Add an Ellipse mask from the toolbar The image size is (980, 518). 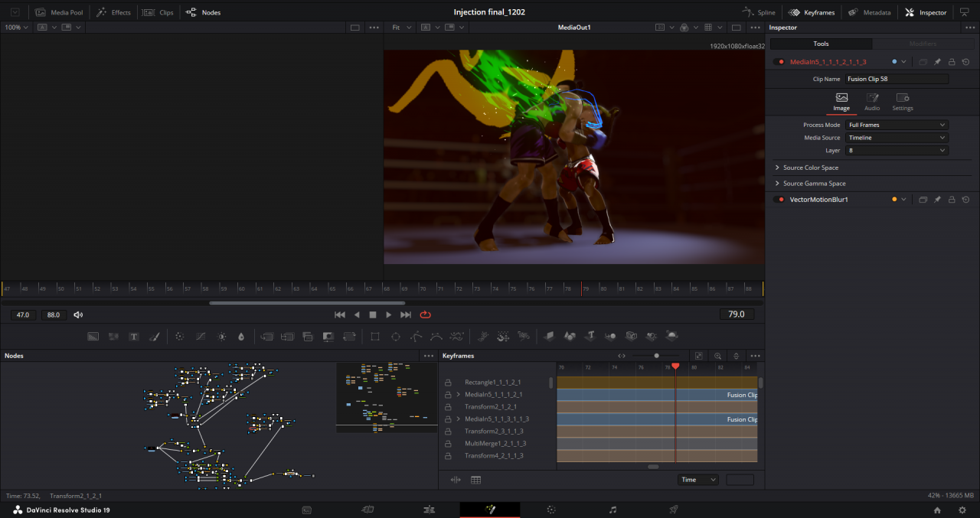396,336
